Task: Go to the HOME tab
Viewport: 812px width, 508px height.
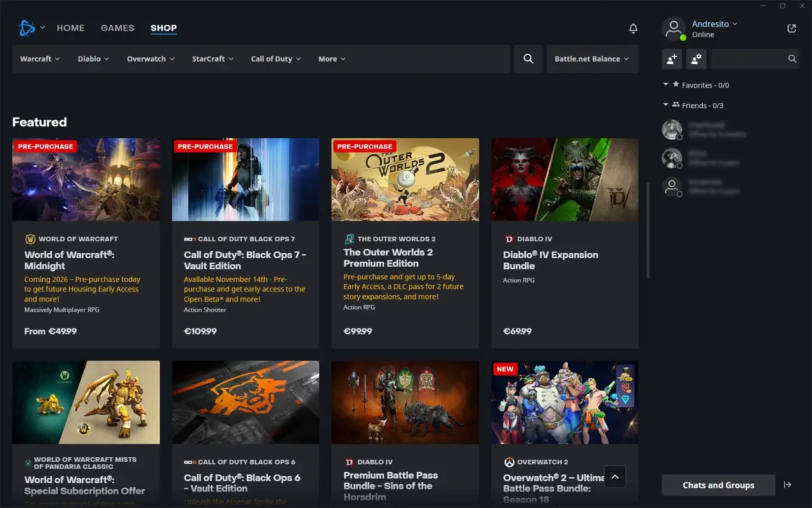Action: pos(70,28)
